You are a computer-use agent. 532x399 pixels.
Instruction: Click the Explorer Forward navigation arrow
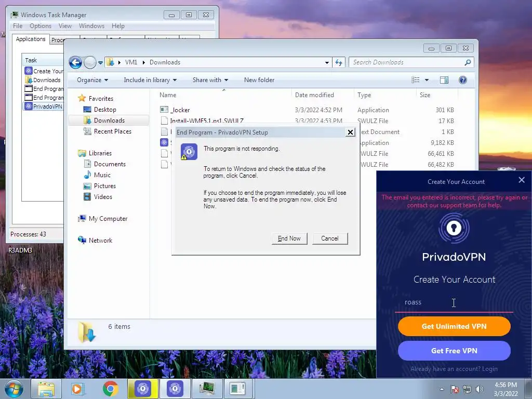(x=90, y=62)
